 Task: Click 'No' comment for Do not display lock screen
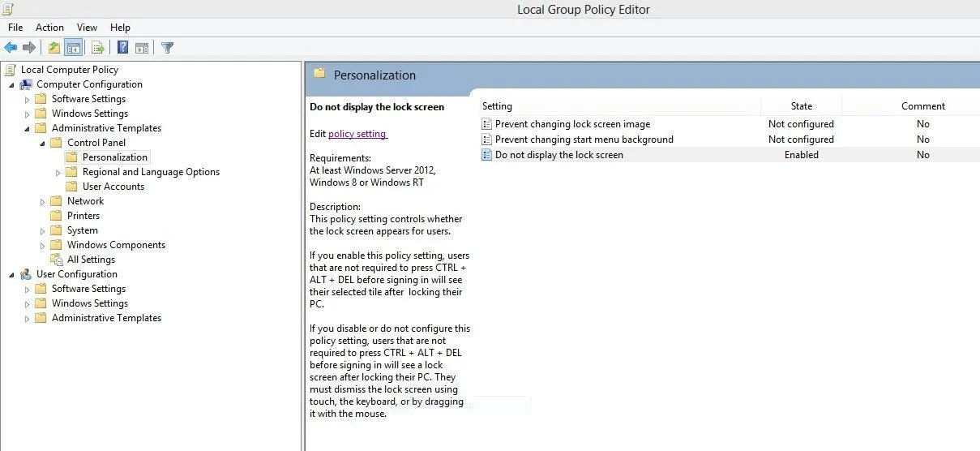tap(923, 155)
